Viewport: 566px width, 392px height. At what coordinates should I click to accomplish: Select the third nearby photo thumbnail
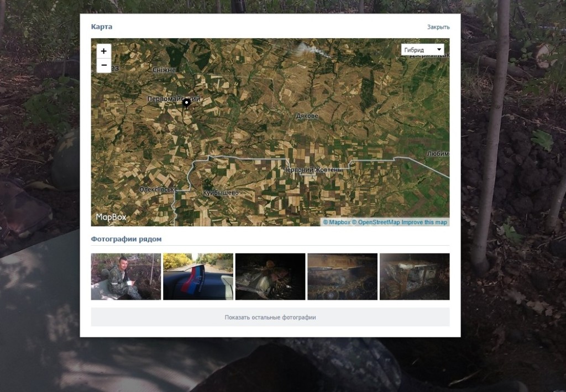270,277
